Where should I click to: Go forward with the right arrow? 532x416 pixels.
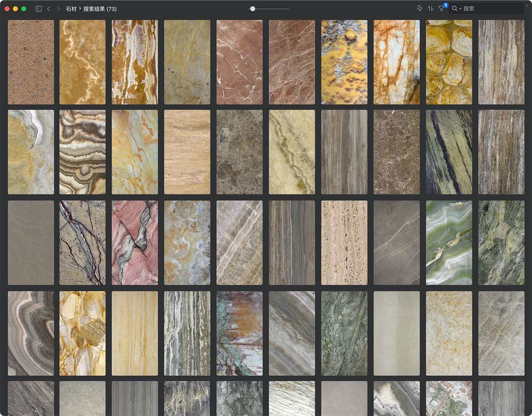58,9
